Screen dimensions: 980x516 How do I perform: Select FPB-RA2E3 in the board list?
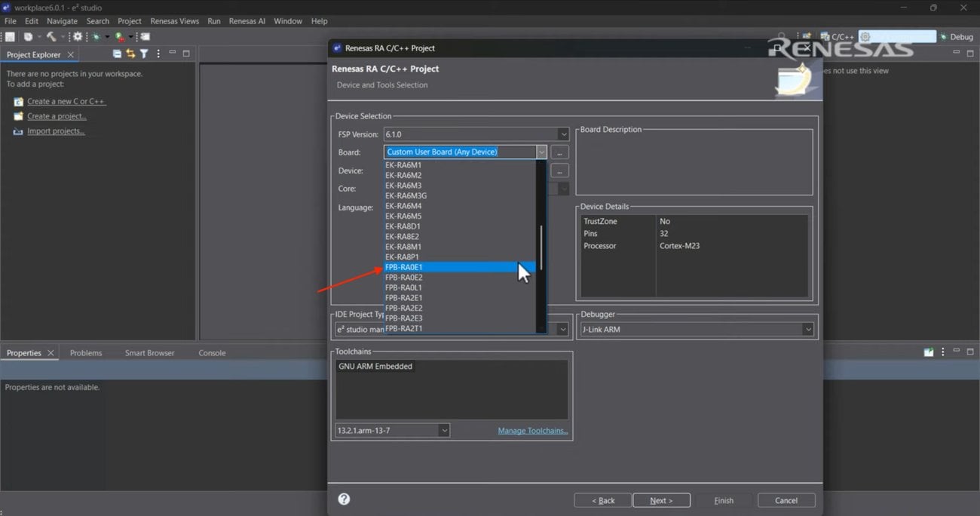460,318
